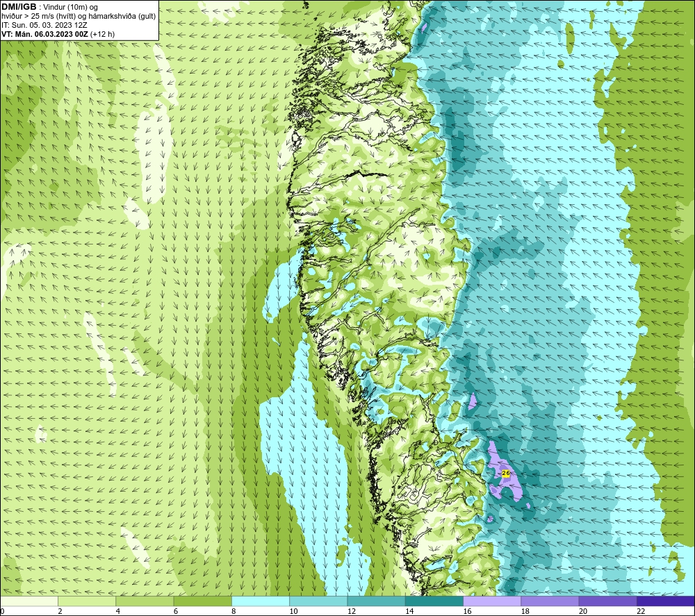
Task: Click the scale label 18
Action: tap(525, 611)
